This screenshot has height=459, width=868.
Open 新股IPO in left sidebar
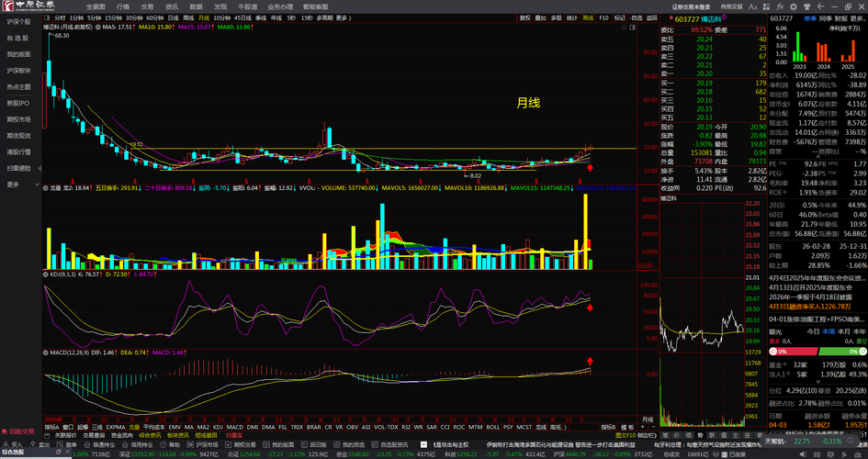(x=18, y=103)
